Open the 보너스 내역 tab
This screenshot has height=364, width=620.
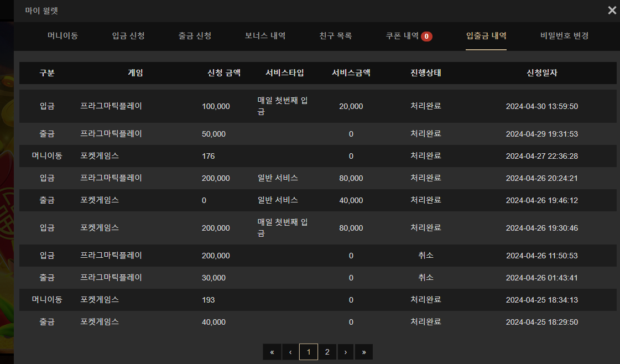pyautogui.click(x=265, y=35)
